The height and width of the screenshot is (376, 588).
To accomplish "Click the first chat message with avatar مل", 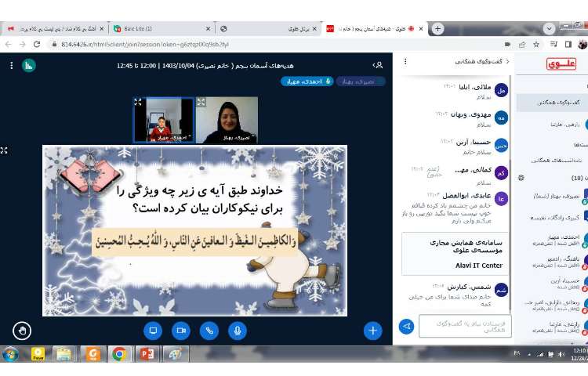I will 475,92.
